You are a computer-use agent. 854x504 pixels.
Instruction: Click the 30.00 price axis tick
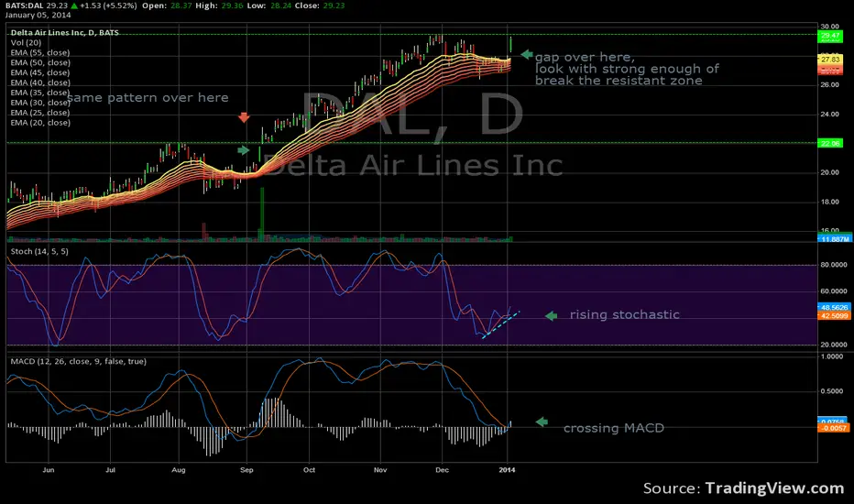pos(830,27)
